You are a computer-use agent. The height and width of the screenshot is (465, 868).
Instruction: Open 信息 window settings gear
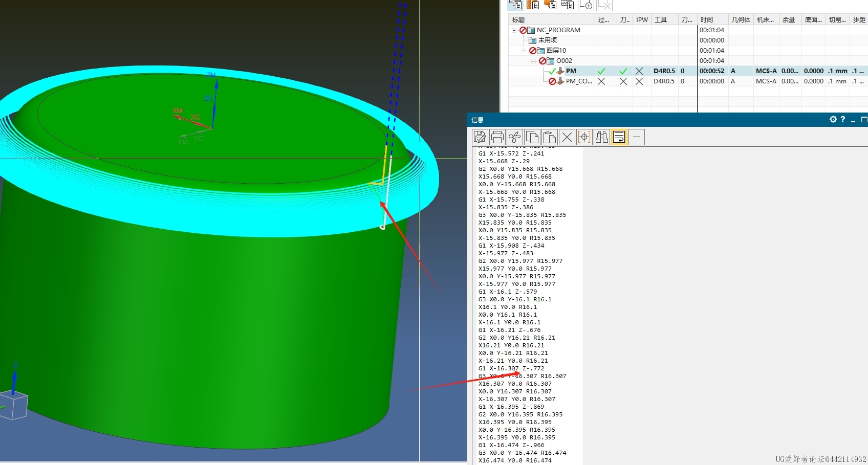(x=833, y=119)
